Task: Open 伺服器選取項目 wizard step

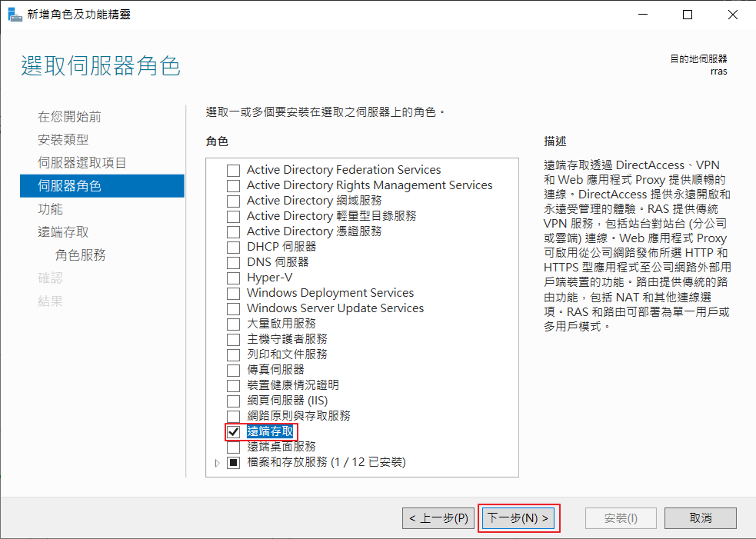Action: pyautogui.click(x=82, y=163)
